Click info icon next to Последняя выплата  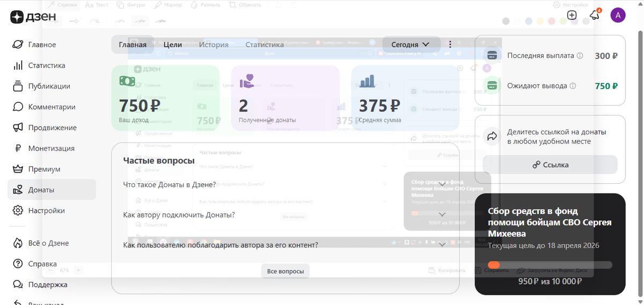(580, 56)
